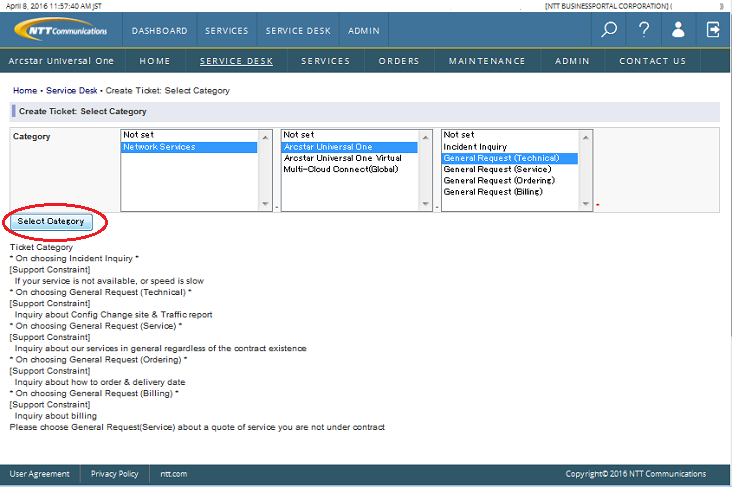The width and height of the screenshot is (732, 487).
Task: Click the NTT Communications logo
Action: [x=60, y=30]
